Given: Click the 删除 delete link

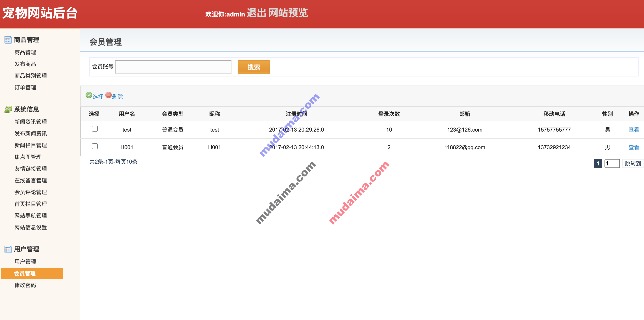Looking at the screenshot, I should click(117, 97).
